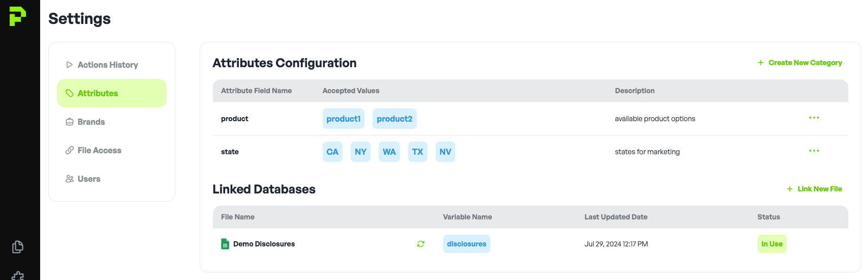This screenshot has height=280, width=868.
Task: Open File Access settings
Action: pyautogui.click(x=99, y=150)
